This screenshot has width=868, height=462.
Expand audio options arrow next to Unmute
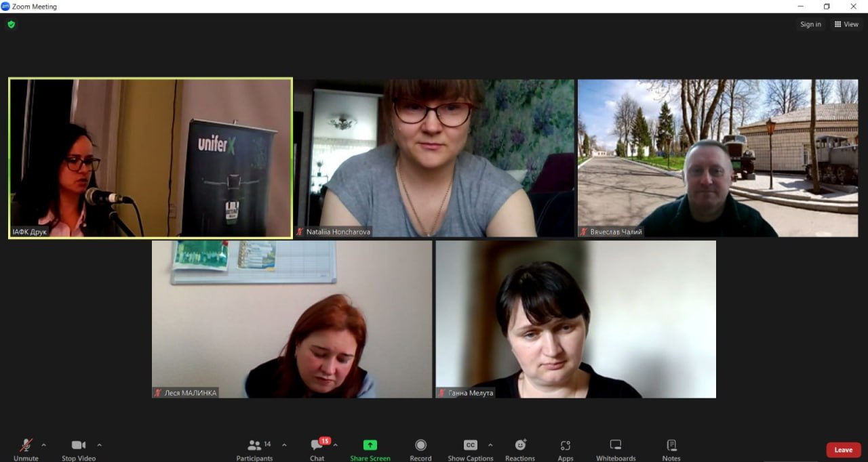tap(44, 445)
